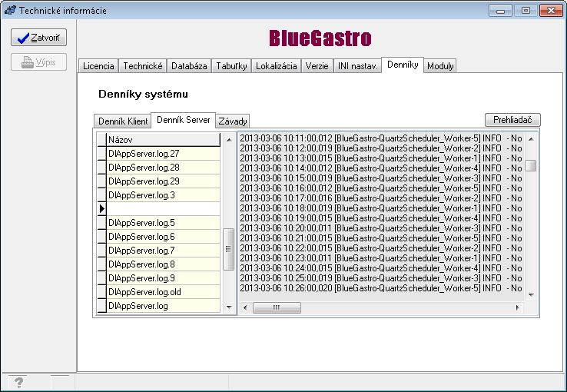Select DIAppServer.log.6 in the list
Screen dimensions: 567x392
pyautogui.click(x=163, y=237)
